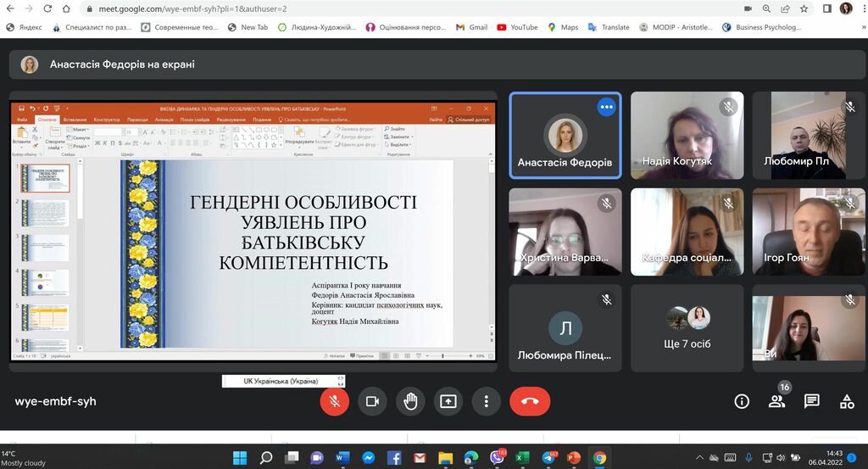The width and height of the screenshot is (868, 469).
Task: Open the Maps bookmark
Action: (563, 27)
